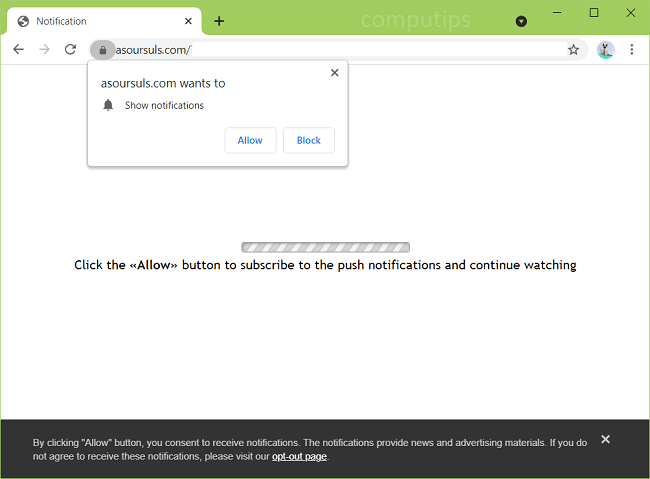Close the Notification tab
The width and height of the screenshot is (650, 479).
[x=188, y=21]
